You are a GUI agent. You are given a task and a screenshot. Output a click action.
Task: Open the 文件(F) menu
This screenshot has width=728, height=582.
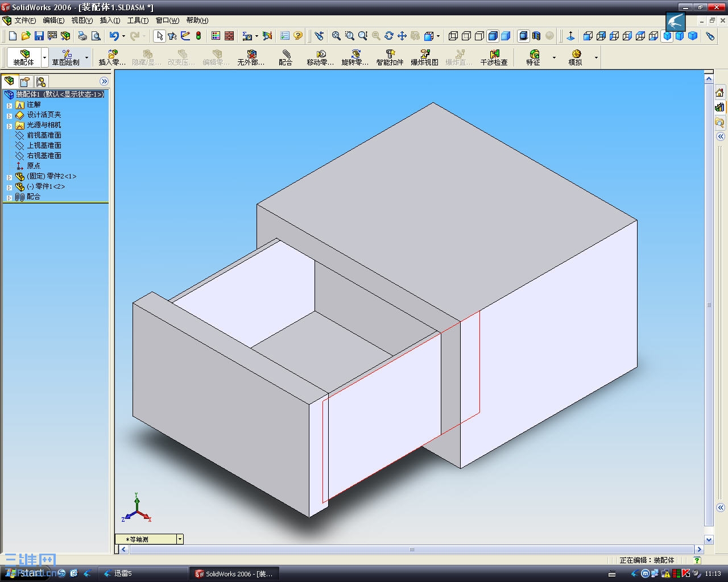26,20
